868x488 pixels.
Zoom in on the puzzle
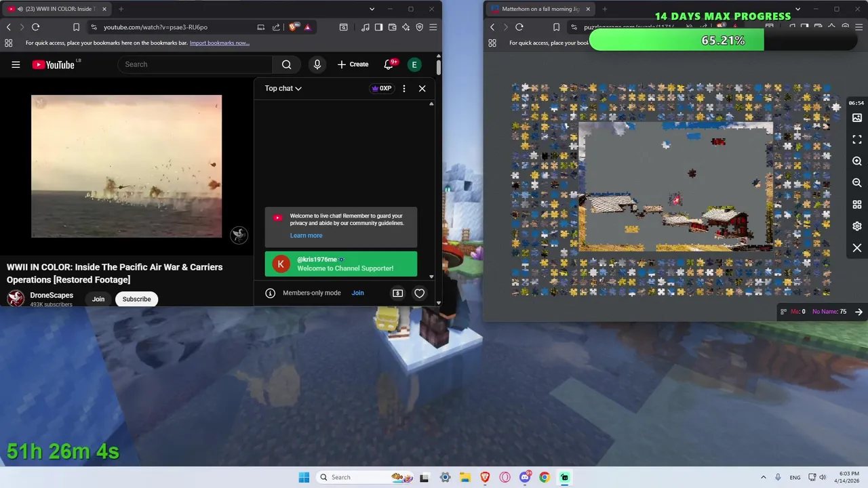click(857, 161)
